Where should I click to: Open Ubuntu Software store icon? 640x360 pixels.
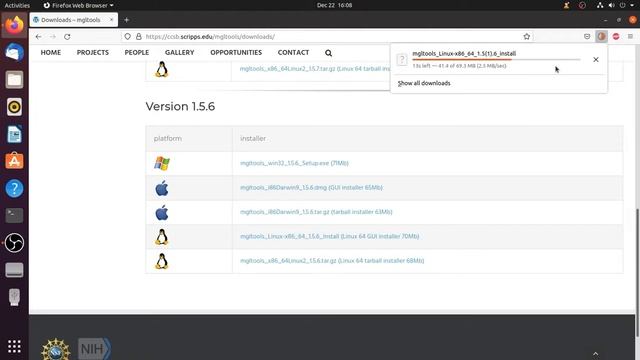pyautogui.click(x=14, y=161)
